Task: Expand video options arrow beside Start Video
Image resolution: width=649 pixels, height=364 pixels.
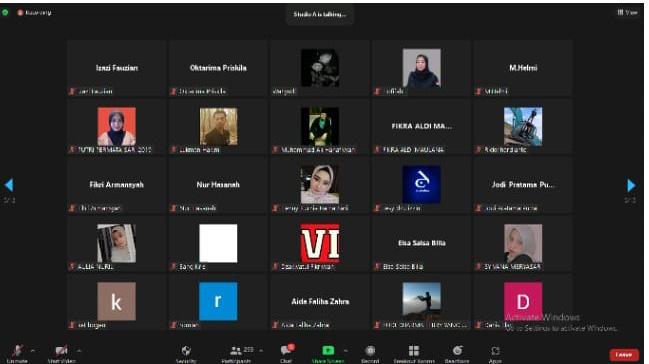Action: [x=79, y=351]
